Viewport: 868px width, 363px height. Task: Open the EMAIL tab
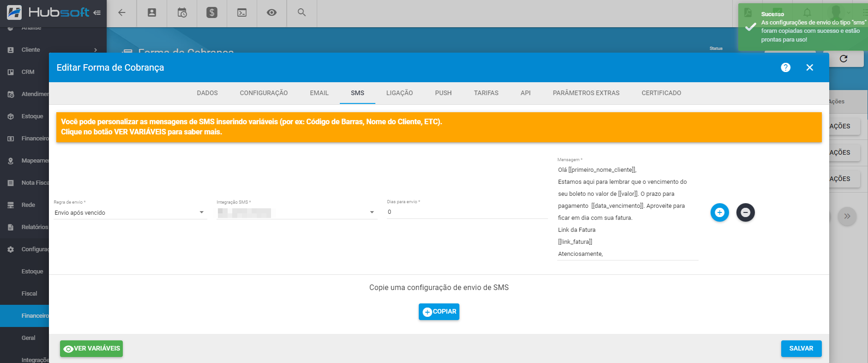tap(319, 93)
